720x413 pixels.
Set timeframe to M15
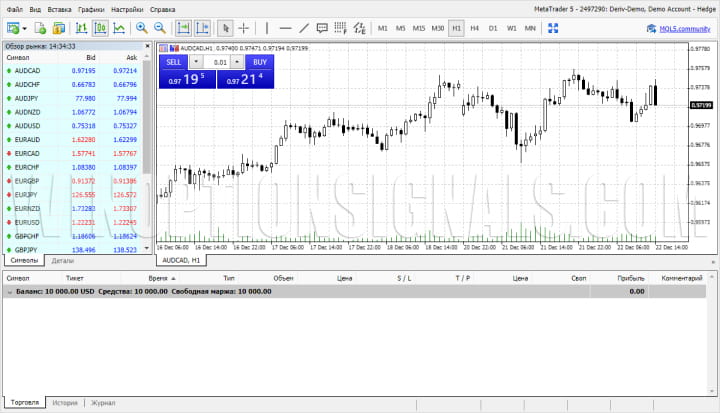tap(419, 28)
